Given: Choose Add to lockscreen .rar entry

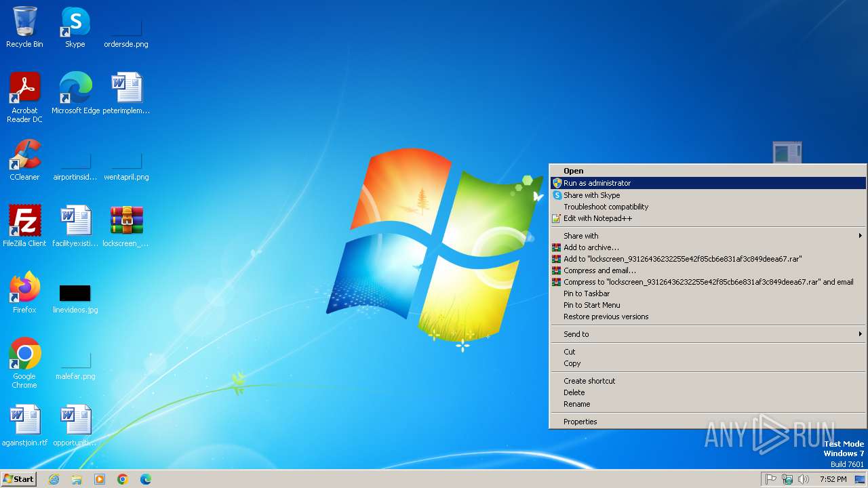Looking at the screenshot, I should (x=707, y=259).
